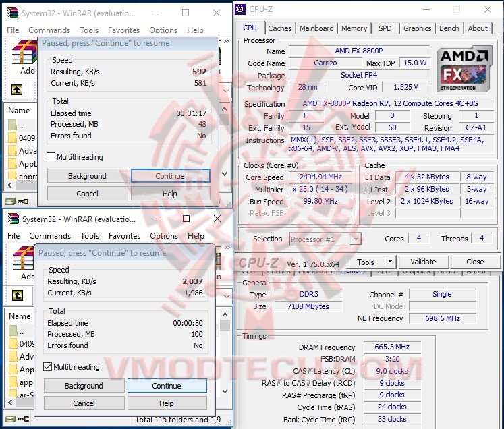Expand toolbar overflow chevron in bottom WinRAR
This screenshot has height=429, width=504.
click(x=227, y=247)
